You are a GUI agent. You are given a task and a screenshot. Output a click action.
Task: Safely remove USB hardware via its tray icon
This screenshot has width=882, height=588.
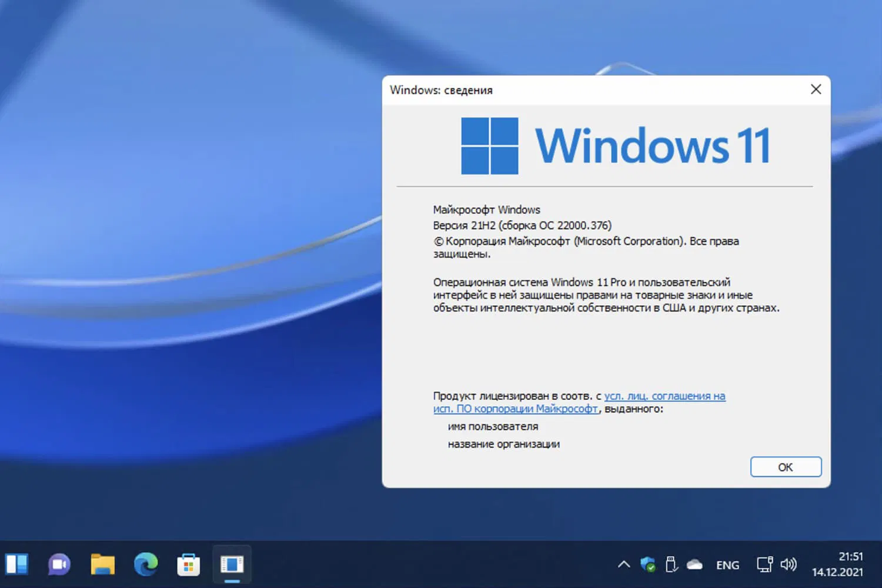pos(671,564)
